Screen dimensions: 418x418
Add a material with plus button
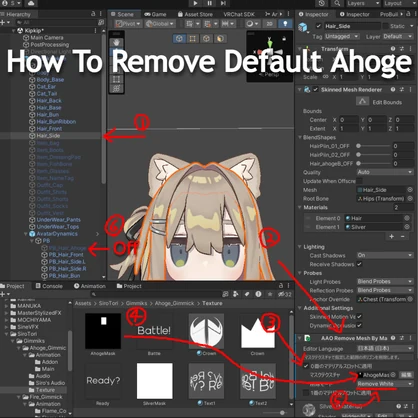point(392,236)
